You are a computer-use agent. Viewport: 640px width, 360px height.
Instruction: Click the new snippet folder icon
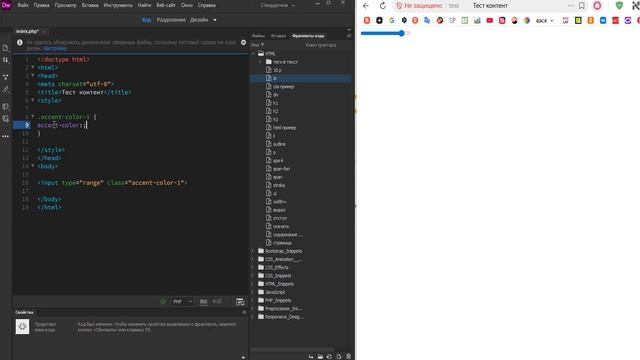(x=320, y=357)
